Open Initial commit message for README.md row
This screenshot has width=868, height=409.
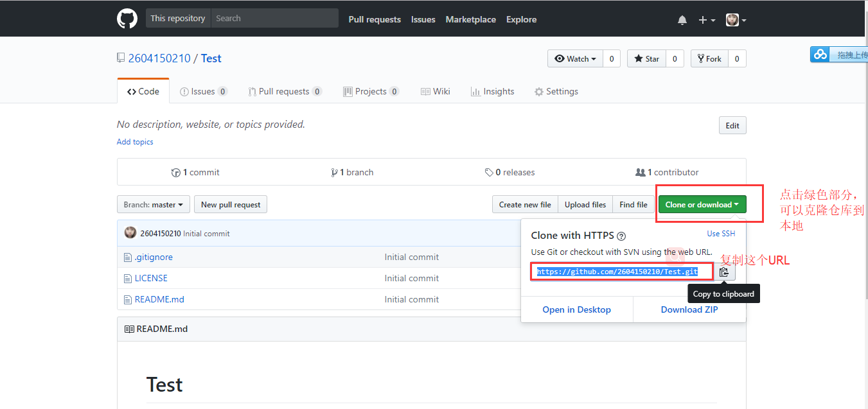412,299
